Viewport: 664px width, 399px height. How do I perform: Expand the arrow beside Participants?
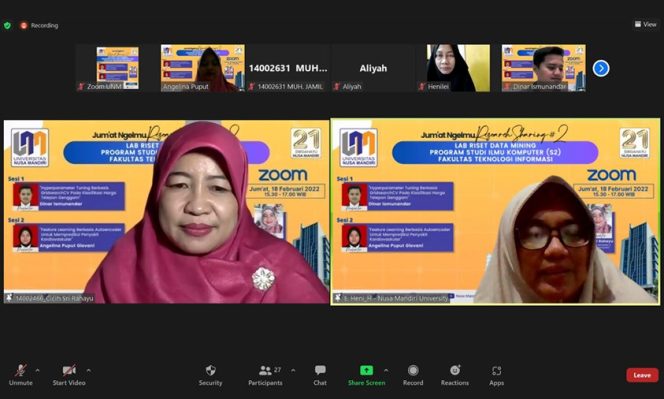pyautogui.click(x=293, y=370)
